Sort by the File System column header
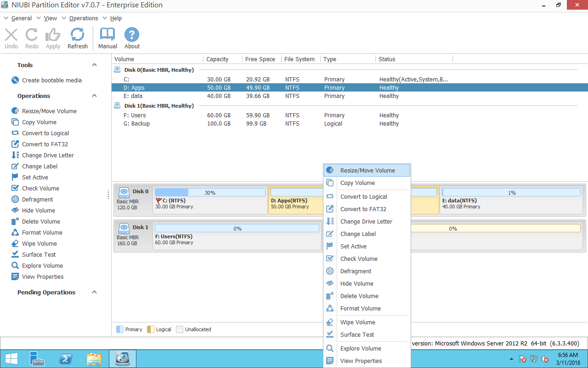The height and width of the screenshot is (368, 588). coord(300,59)
